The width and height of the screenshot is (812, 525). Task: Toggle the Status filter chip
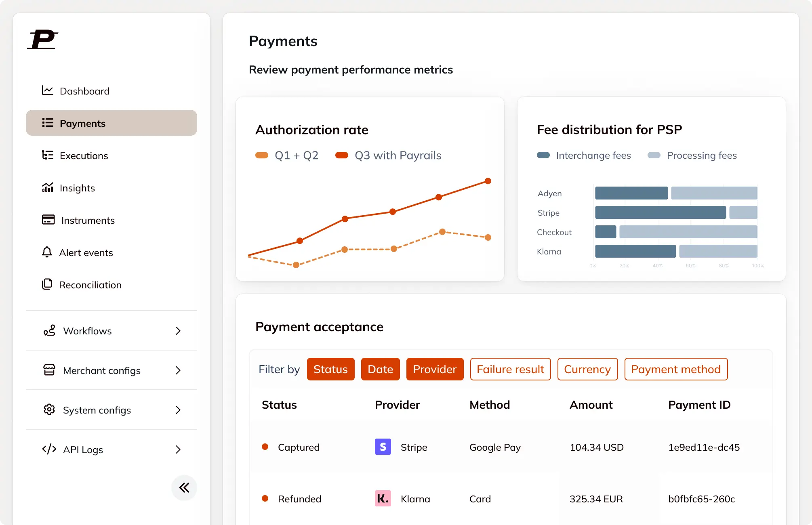click(x=330, y=369)
